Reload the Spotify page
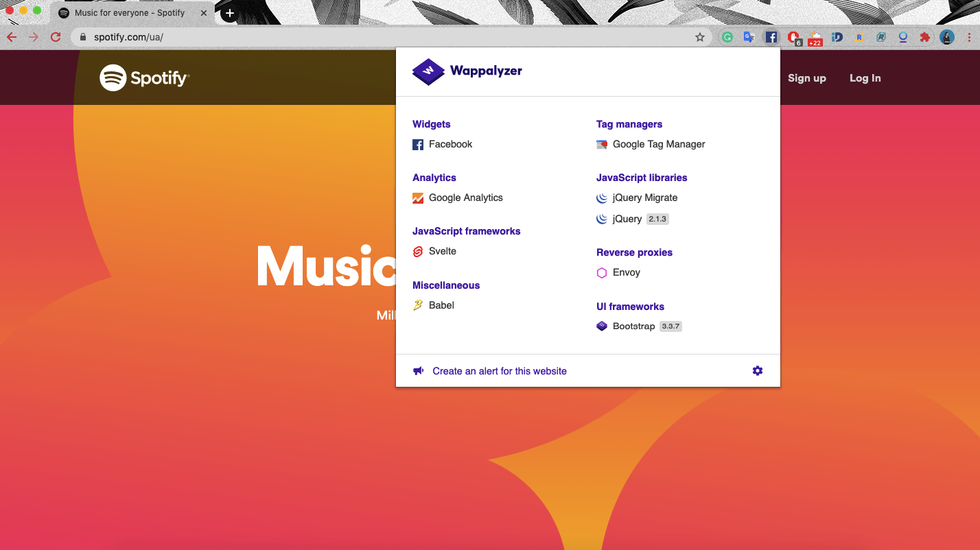Image resolution: width=980 pixels, height=550 pixels. pyautogui.click(x=56, y=37)
